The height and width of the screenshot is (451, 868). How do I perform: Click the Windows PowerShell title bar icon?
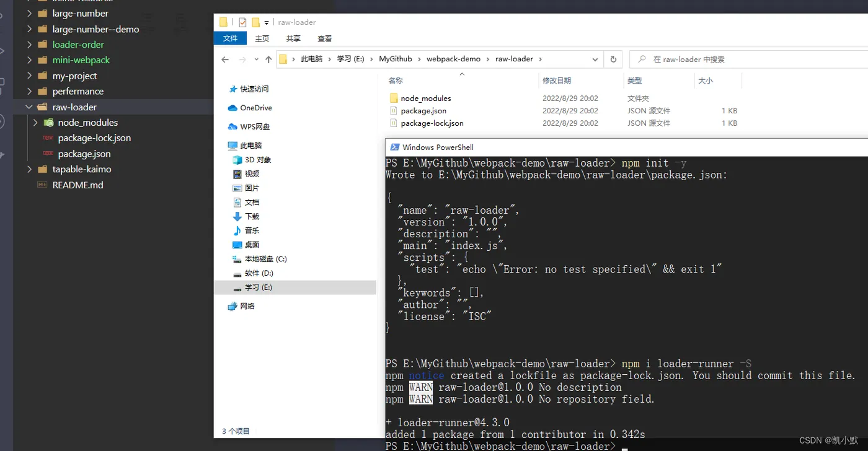tap(394, 147)
